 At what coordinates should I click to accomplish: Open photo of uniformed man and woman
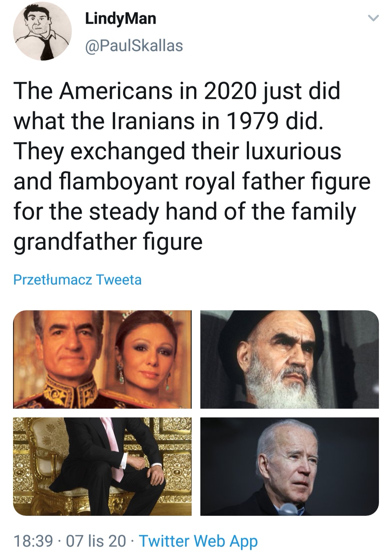(102, 359)
